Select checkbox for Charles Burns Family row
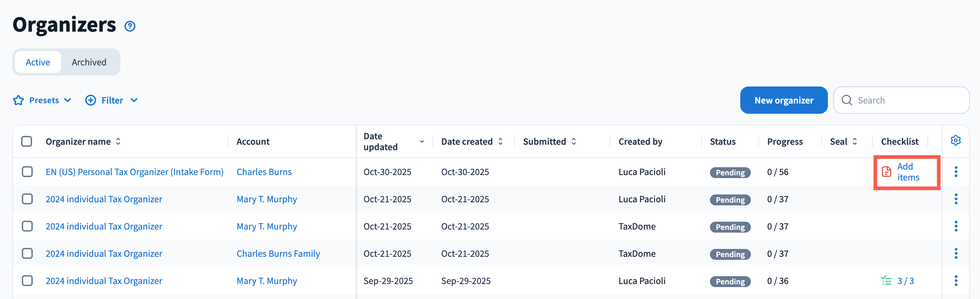 click(27, 253)
